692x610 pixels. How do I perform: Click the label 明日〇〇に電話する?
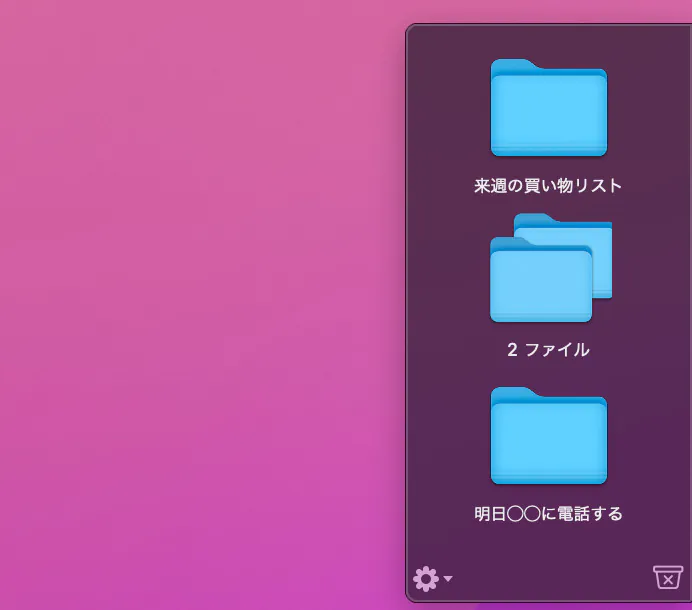[x=548, y=514]
